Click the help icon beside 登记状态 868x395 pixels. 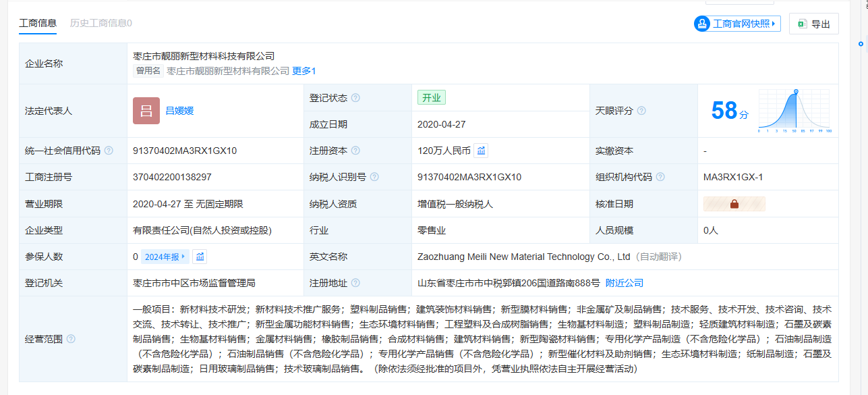pos(355,98)
